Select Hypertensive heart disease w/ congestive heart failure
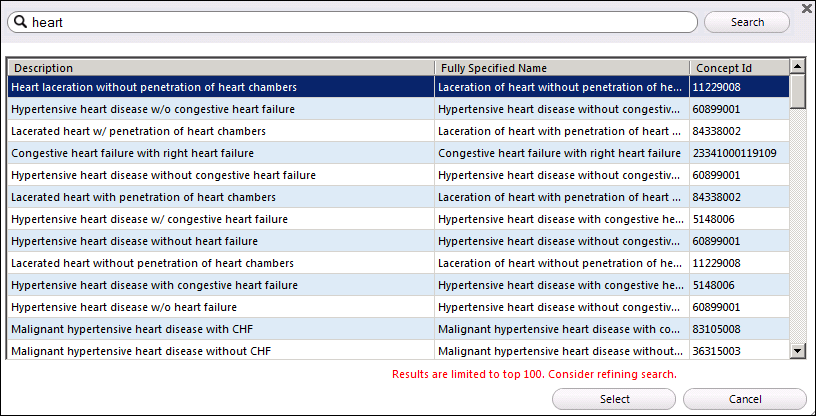816x416 pixels. tap(399, 219)
